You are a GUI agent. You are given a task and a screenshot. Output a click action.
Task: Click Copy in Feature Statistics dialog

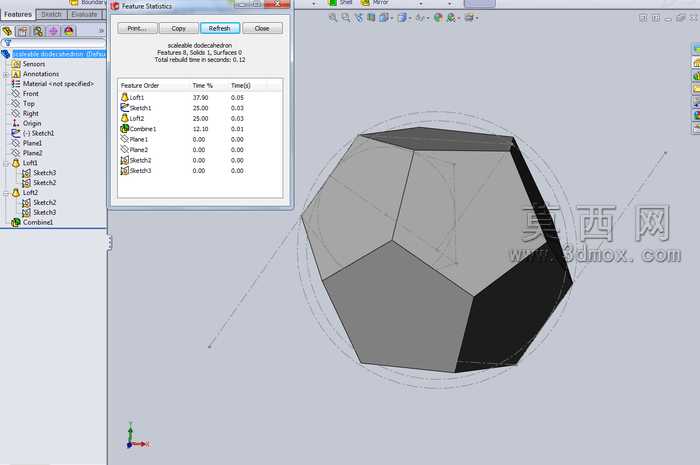(179, 28)
